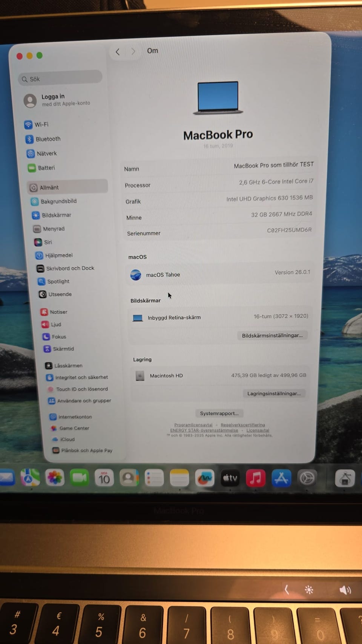Open Lagringsinställningar... button

coord(274,393)
